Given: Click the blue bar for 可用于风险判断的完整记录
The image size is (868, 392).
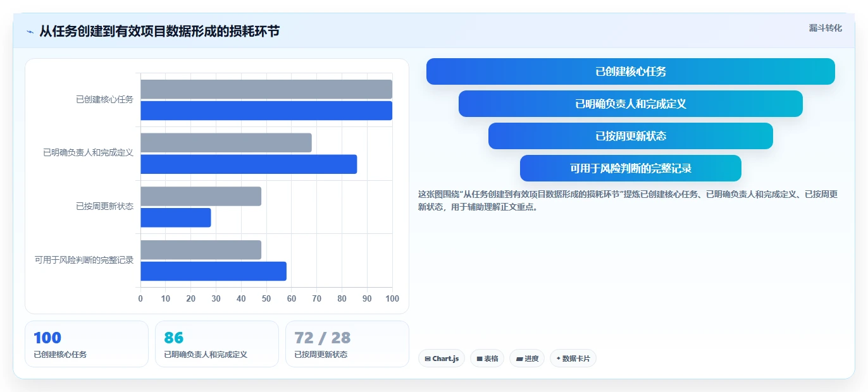Looking at the screenshot, I should coord(213,271).
